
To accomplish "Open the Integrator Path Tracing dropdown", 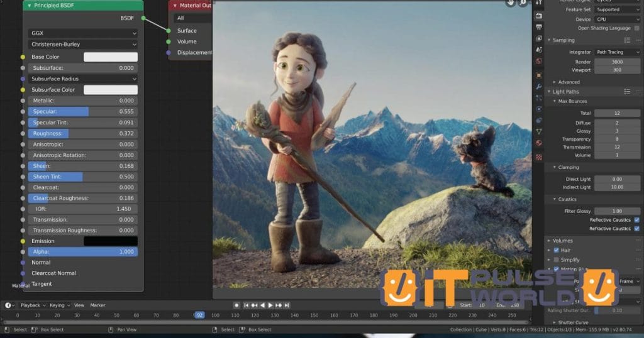I will click(617, 52).
